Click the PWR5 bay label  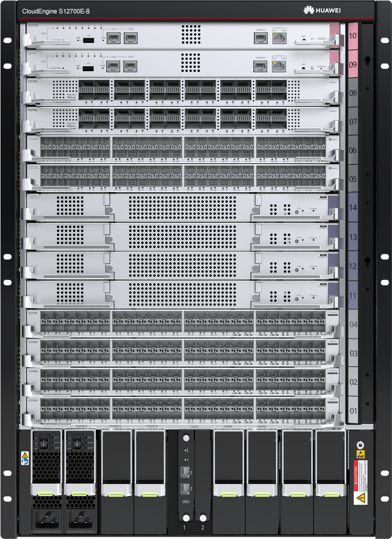tap(228, 427)
